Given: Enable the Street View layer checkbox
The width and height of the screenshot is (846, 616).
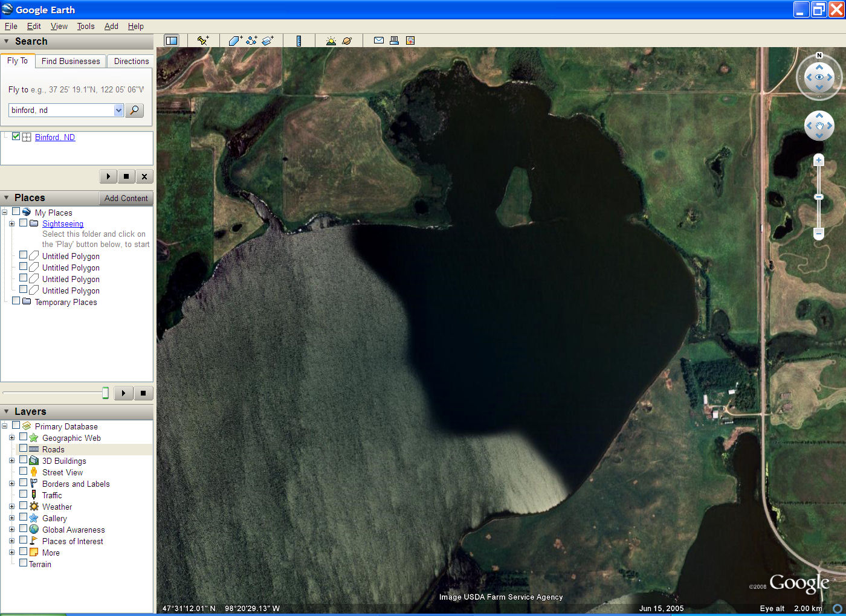Looking at the screenshot, I should tap(23, 471).
